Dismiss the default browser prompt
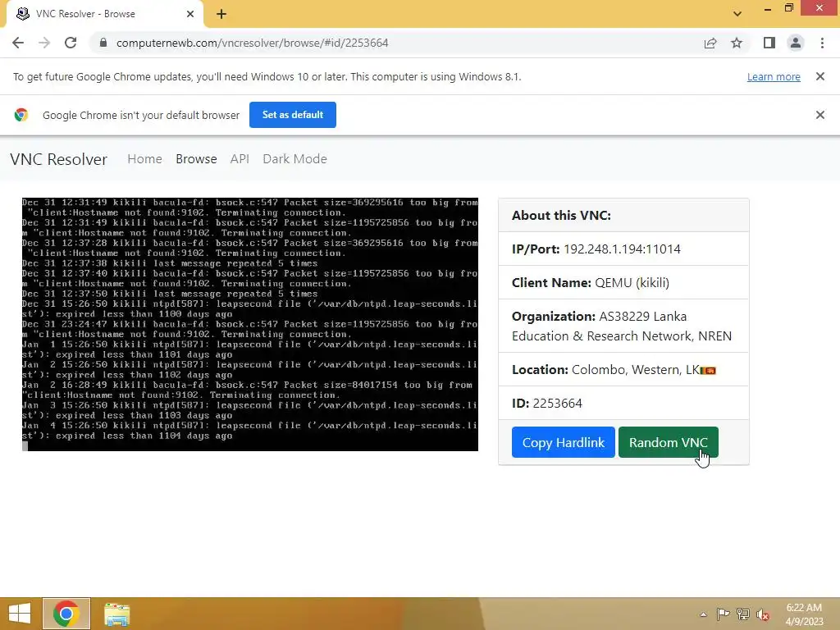Viewport: 840px width, 630px height. (820, 115)
